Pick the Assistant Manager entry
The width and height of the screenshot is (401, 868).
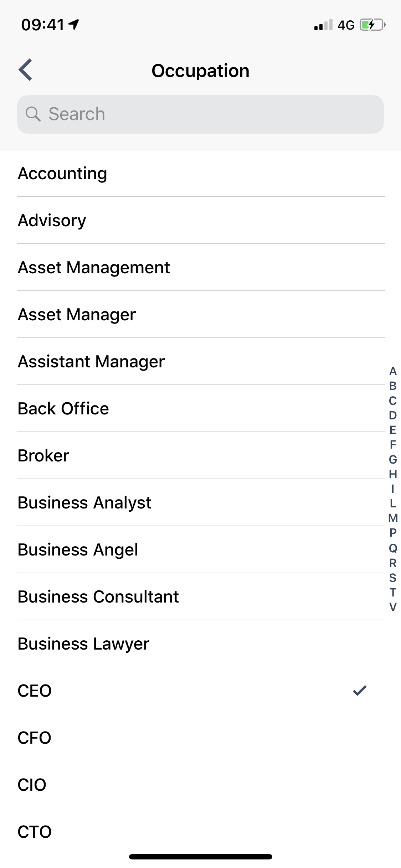pyautogui.click(x=91, y=362)
